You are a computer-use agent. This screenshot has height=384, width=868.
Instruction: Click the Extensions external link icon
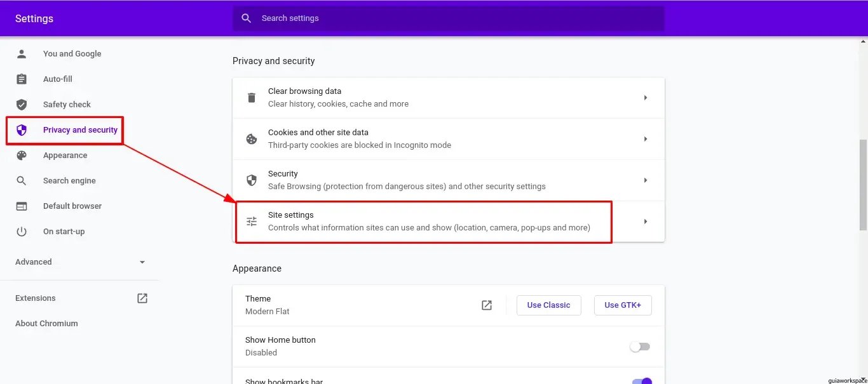point(142,298)
